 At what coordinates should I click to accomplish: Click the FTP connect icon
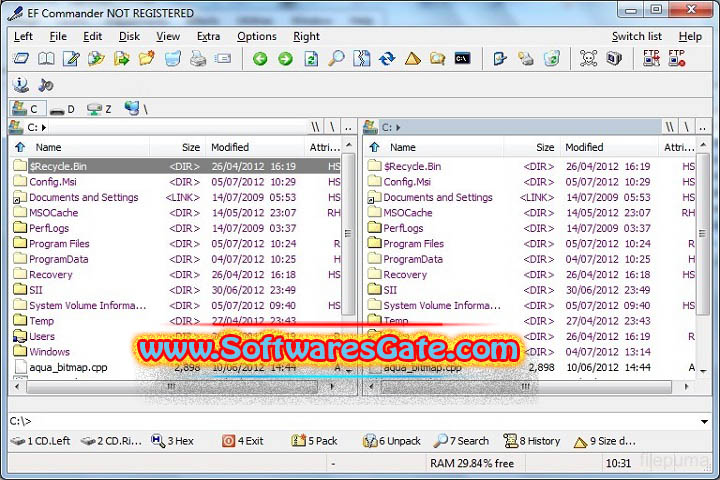coord(651,58)
